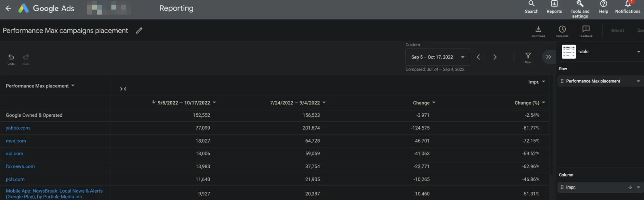
Task: Select the 152,552 impressions cell
Action: 201,115
